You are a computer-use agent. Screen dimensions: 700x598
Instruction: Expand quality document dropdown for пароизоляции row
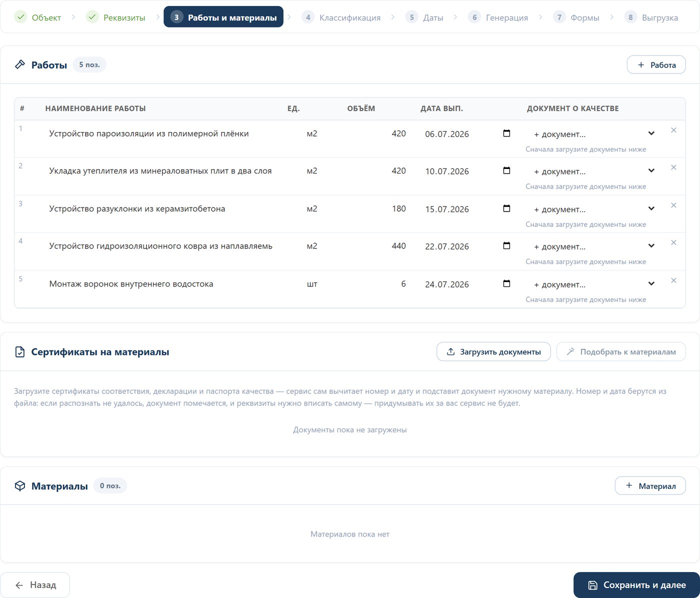[594, 134]
